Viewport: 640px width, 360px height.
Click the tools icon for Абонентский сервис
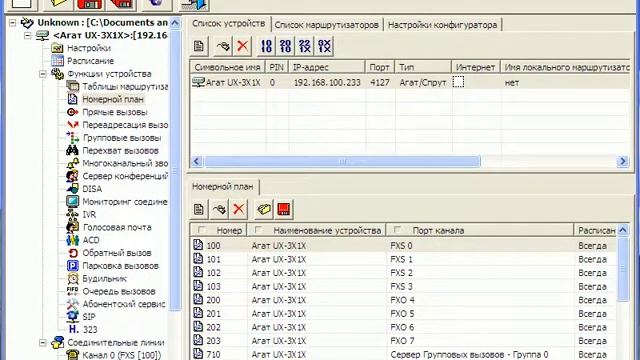72,304
